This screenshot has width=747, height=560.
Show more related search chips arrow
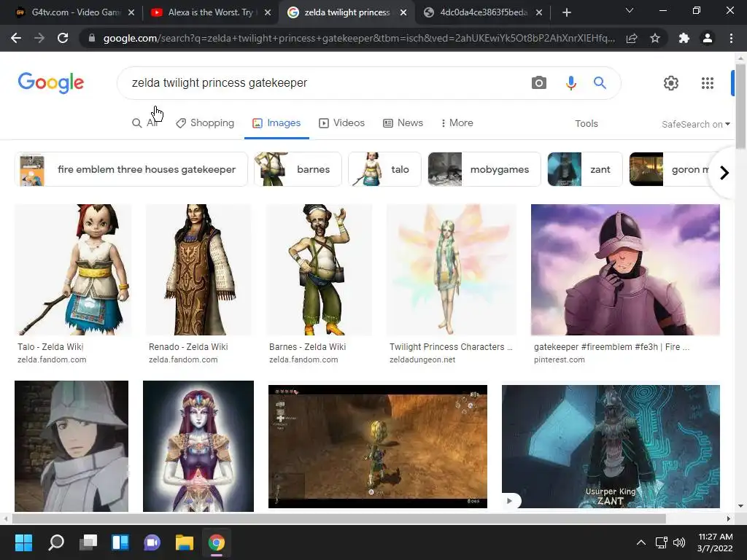[724, 172]
